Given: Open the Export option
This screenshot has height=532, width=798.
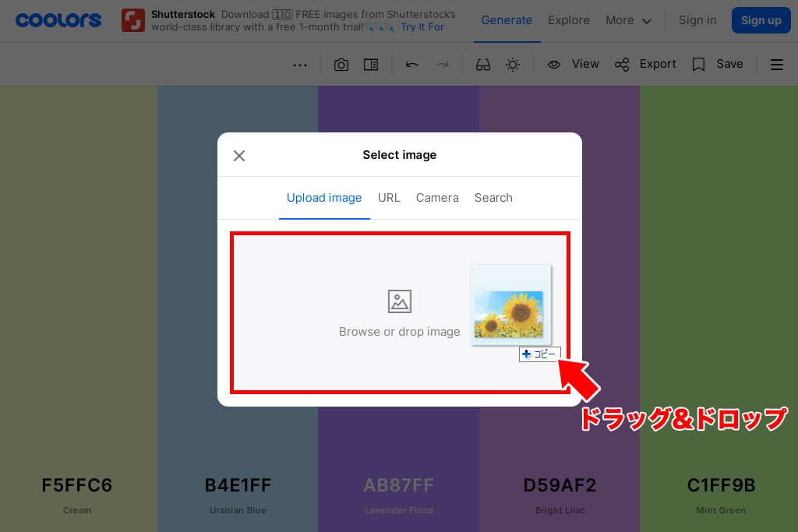Looking at the screenshot, I should click(x=645, y=65).
